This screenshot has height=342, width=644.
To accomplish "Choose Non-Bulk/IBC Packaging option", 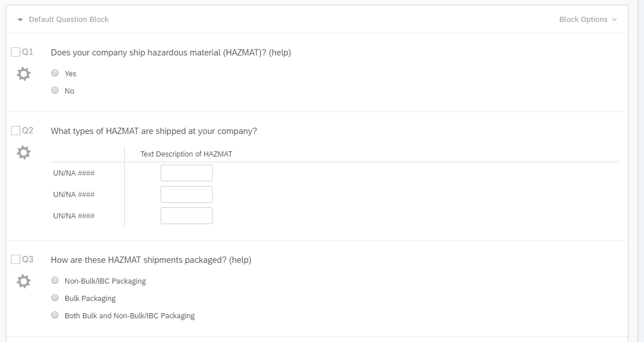I will [55, 281].
